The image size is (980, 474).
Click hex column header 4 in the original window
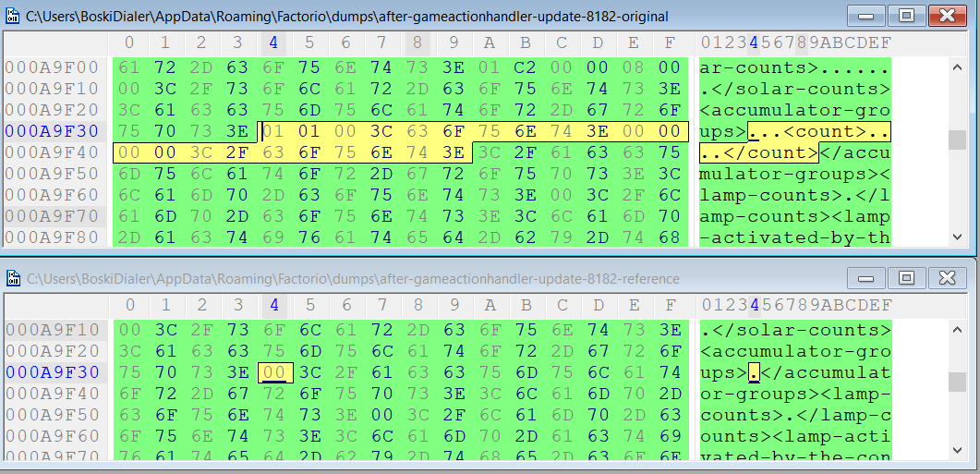point(273,42)
